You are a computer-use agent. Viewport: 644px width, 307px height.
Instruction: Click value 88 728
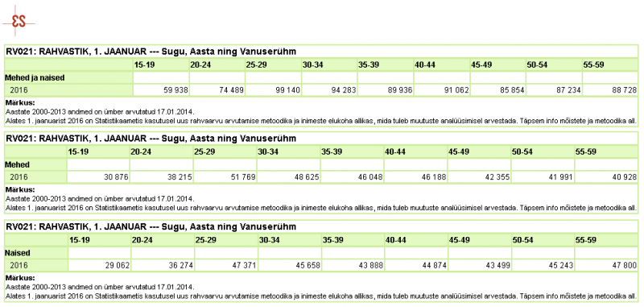[625, 90]
